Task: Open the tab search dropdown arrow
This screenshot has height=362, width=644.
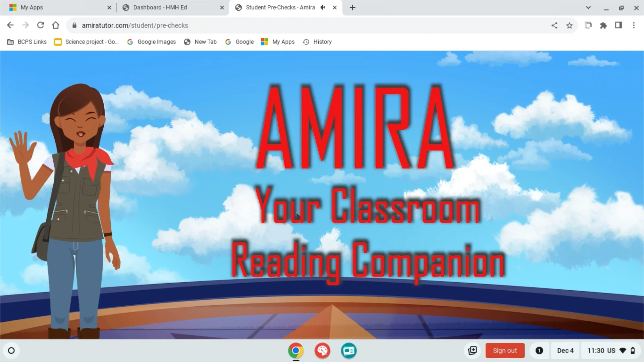Action: [x=589, y=7]
